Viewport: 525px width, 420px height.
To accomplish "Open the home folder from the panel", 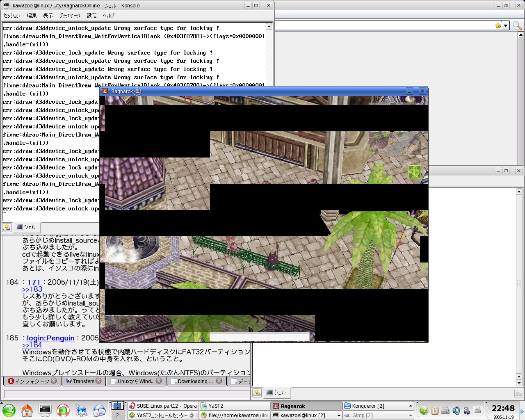I will tap(27, 410).
